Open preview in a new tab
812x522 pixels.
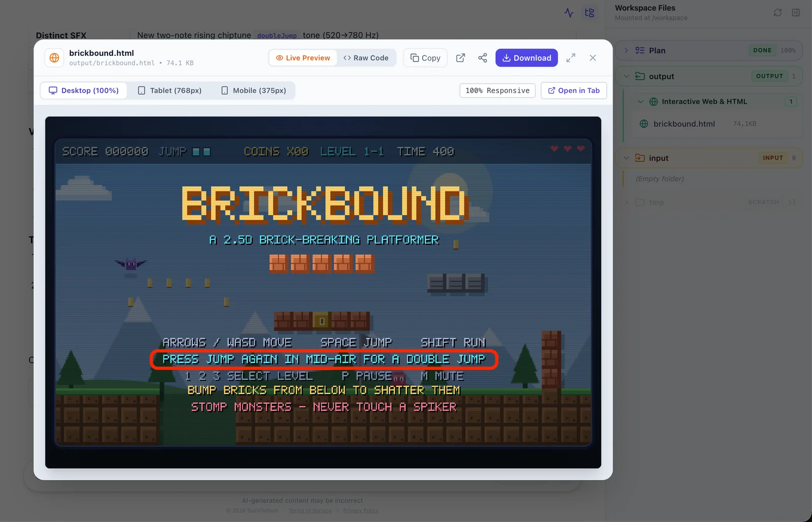[573, 90]
